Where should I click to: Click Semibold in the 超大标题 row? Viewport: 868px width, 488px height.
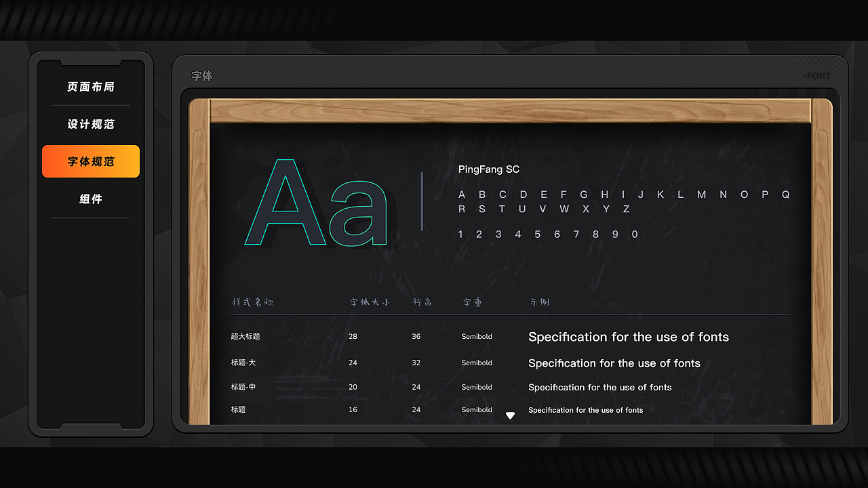pyautogui.click(x=477, y=336)
